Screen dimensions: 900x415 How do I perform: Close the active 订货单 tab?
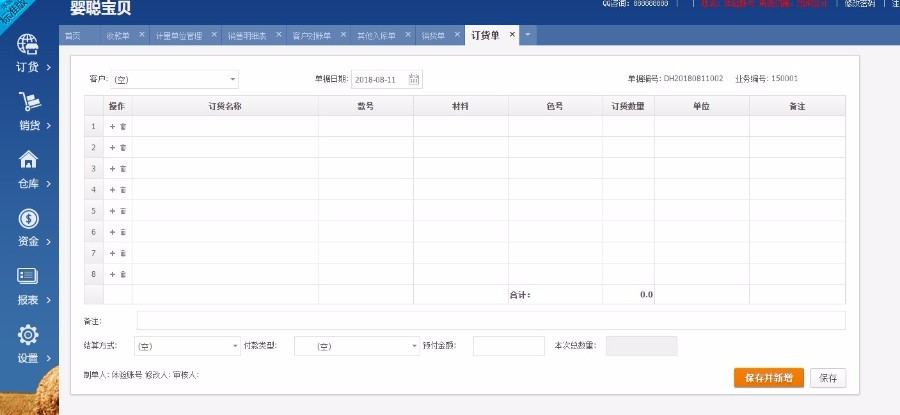pos(512,34)
